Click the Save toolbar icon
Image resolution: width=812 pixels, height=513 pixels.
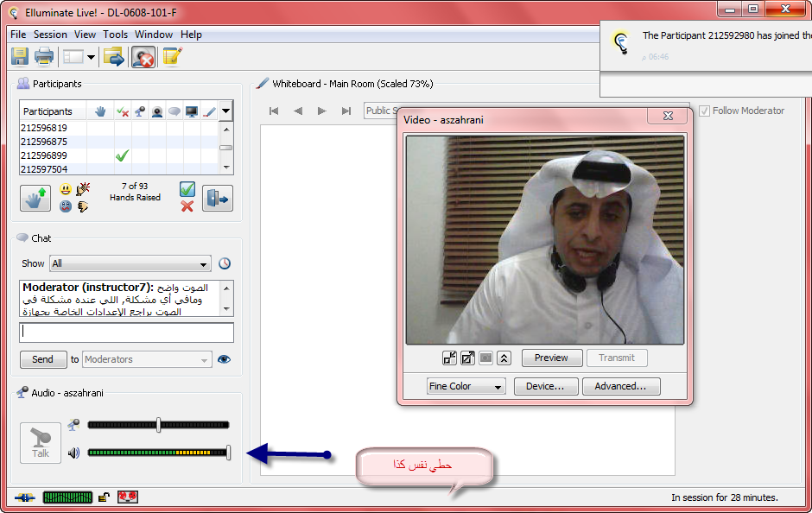point(20,56)
